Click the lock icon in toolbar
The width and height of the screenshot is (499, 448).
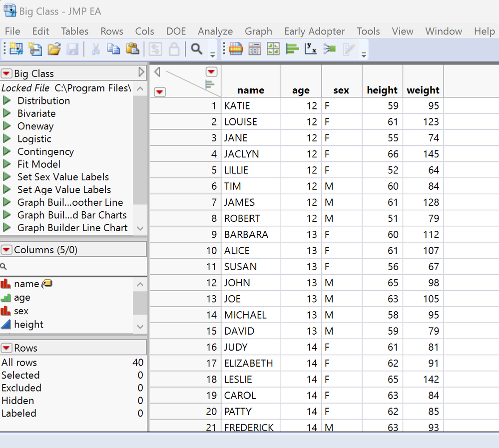click(x=174, y=49)
